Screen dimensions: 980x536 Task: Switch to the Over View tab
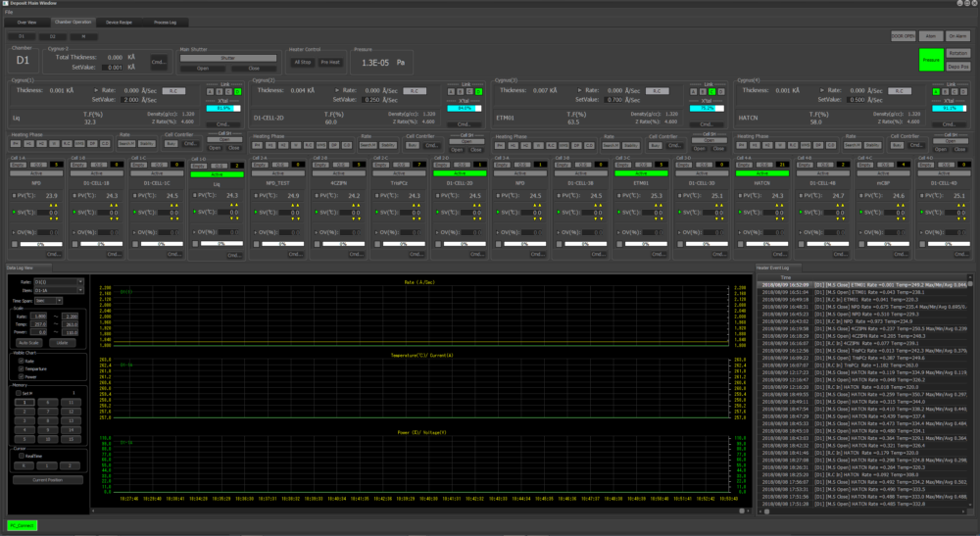click(x=26, y=23)
